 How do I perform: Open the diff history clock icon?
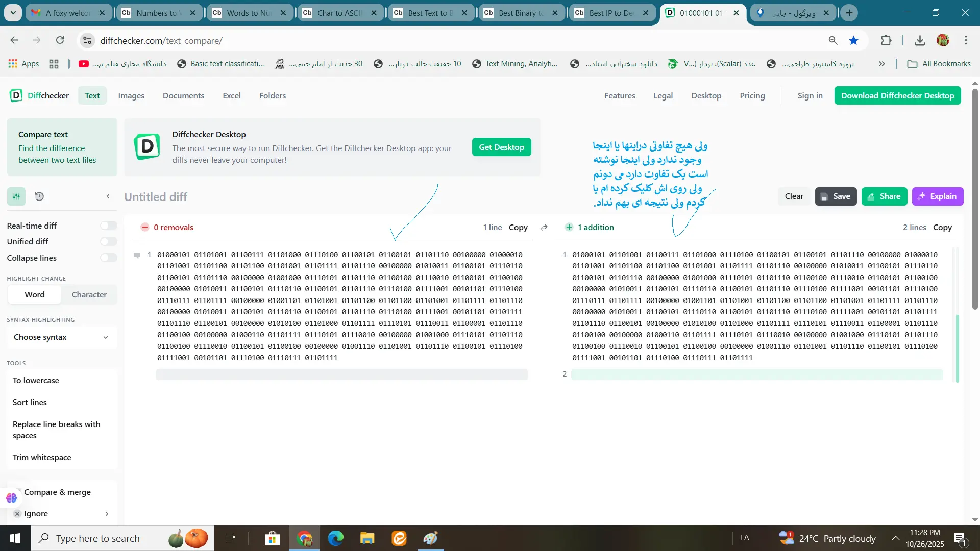click(39, 196)
